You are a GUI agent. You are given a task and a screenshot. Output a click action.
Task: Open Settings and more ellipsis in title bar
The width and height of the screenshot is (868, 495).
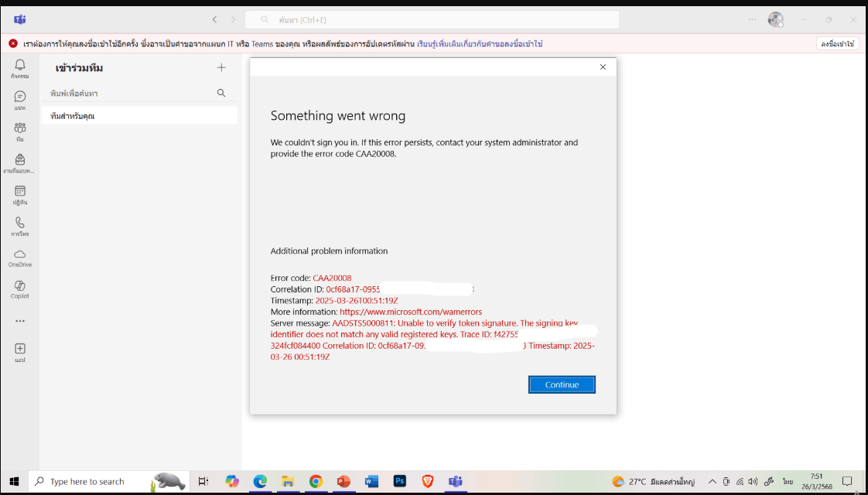click(x=752, y=19)
